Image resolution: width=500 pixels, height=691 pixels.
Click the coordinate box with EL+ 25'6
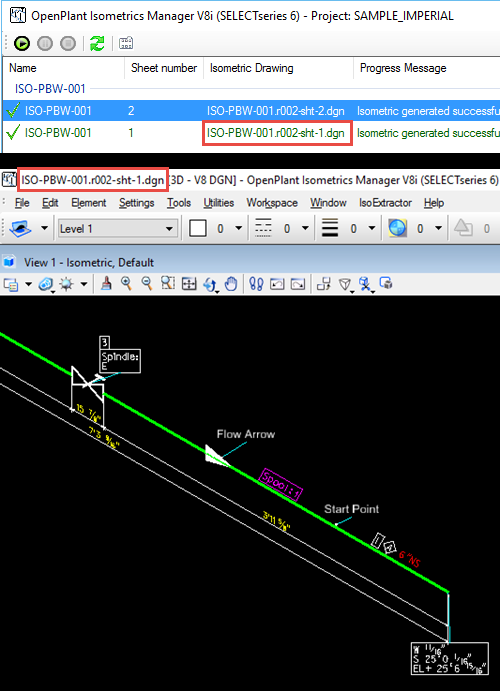450,658
